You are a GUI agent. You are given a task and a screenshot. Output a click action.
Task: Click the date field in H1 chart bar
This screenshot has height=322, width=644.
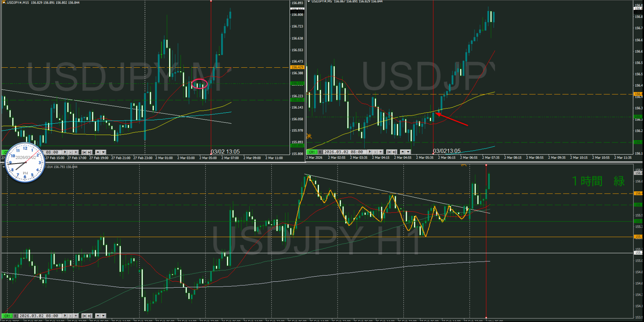[x=39, y=316]
